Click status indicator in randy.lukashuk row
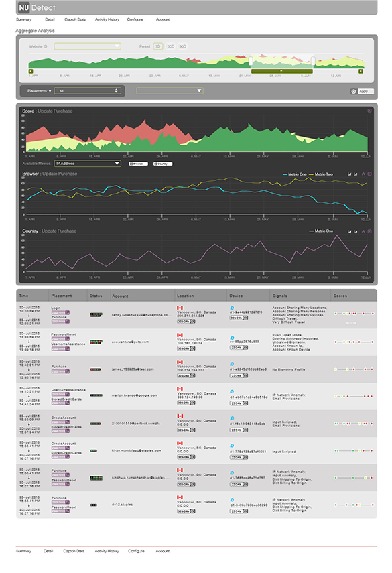The height and width of the screenshot is (573, 392). [x=96, y=314]
